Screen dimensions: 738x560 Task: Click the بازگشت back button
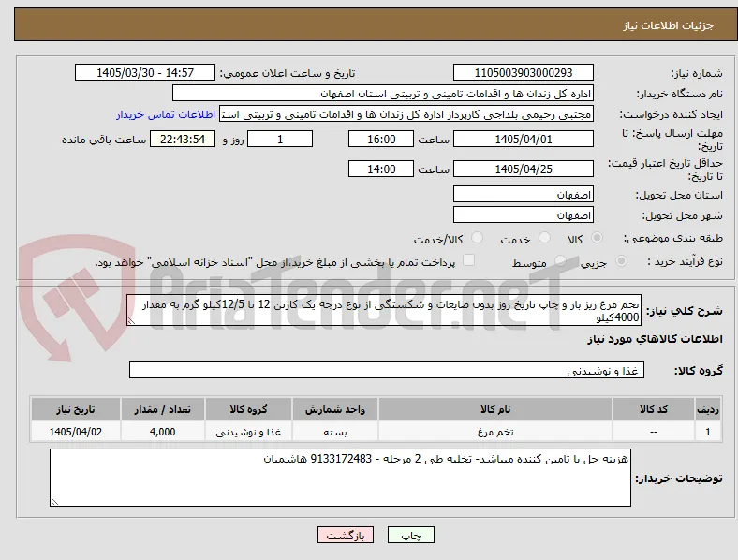(x=346, y=535)
